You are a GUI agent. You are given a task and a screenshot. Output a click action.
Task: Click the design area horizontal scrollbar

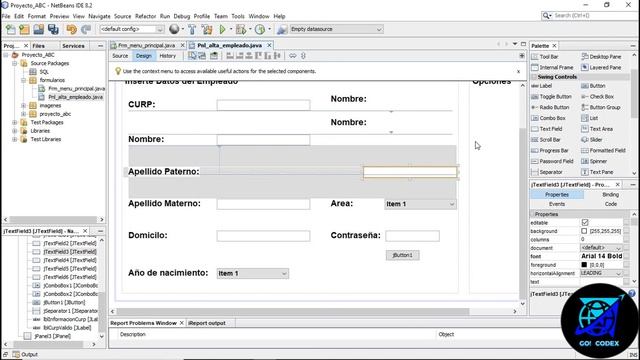pyautogui.click(x=292, y=311)
